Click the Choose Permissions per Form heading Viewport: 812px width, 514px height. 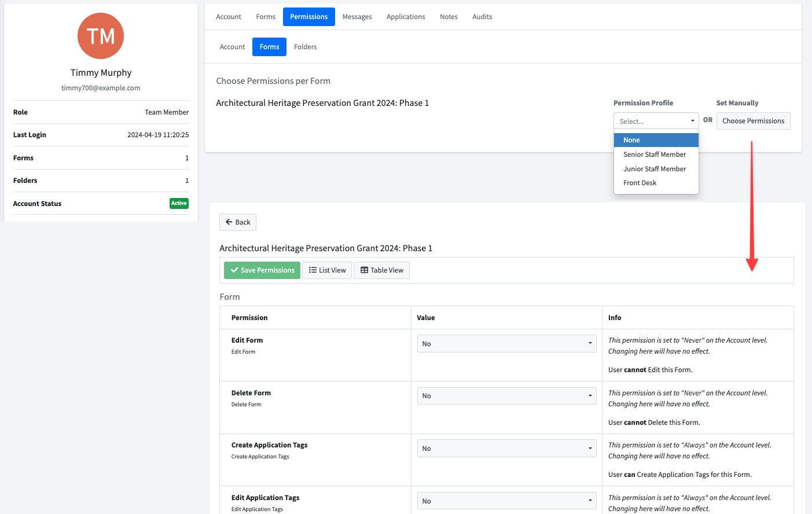[273, 81]
